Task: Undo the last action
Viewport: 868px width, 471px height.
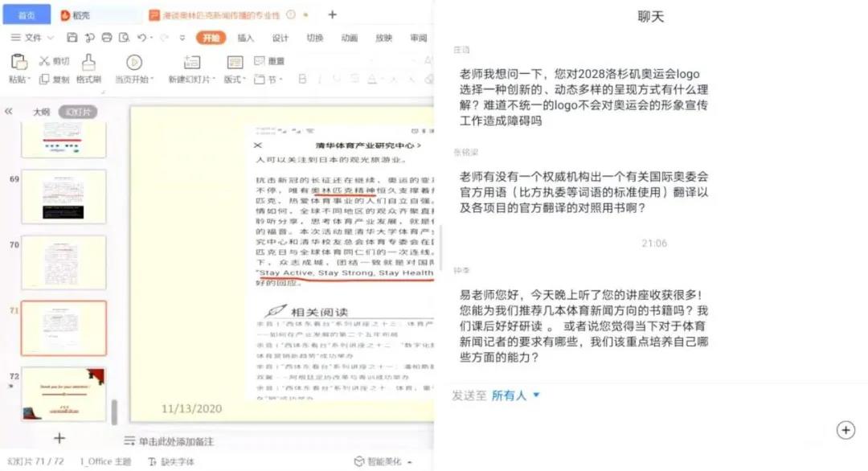Action: 142,37
